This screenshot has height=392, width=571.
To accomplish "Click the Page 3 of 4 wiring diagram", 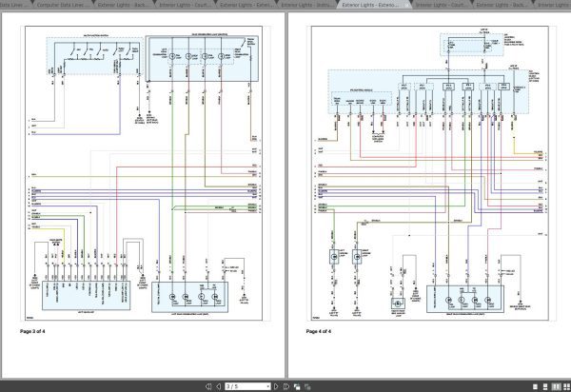I will click(x=144, y=173).
